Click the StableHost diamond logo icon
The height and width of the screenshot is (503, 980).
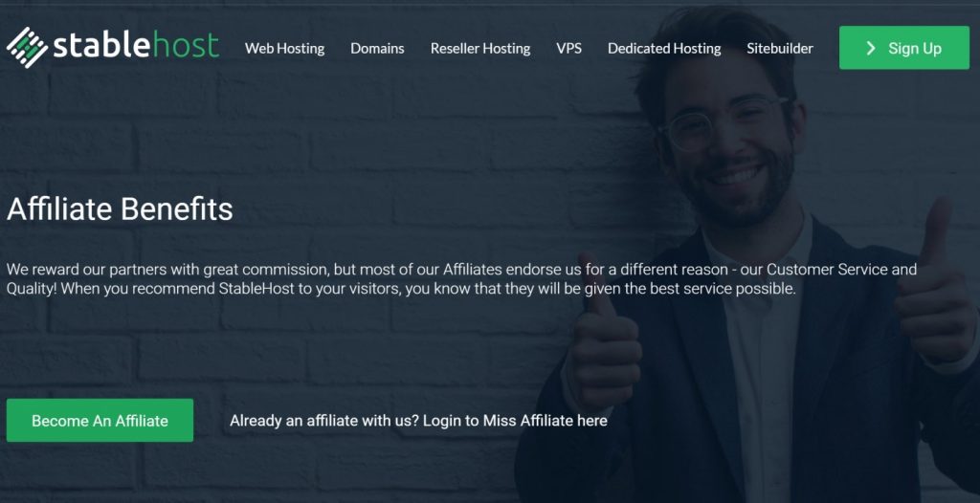tap(27, 48)
